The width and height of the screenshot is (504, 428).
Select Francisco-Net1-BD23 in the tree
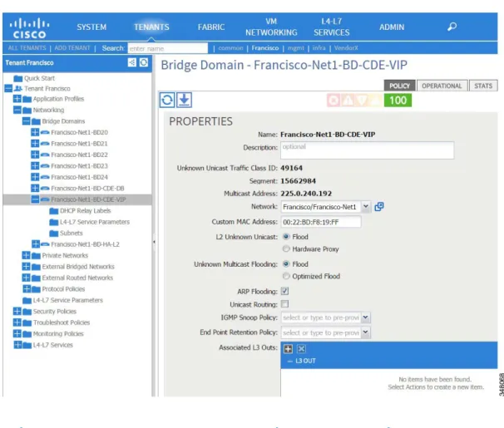79,165
